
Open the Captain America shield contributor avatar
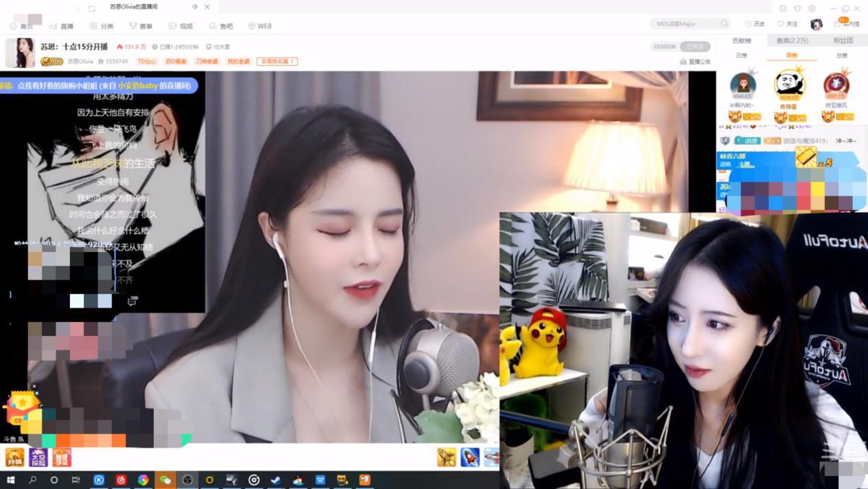pos(836,85)
